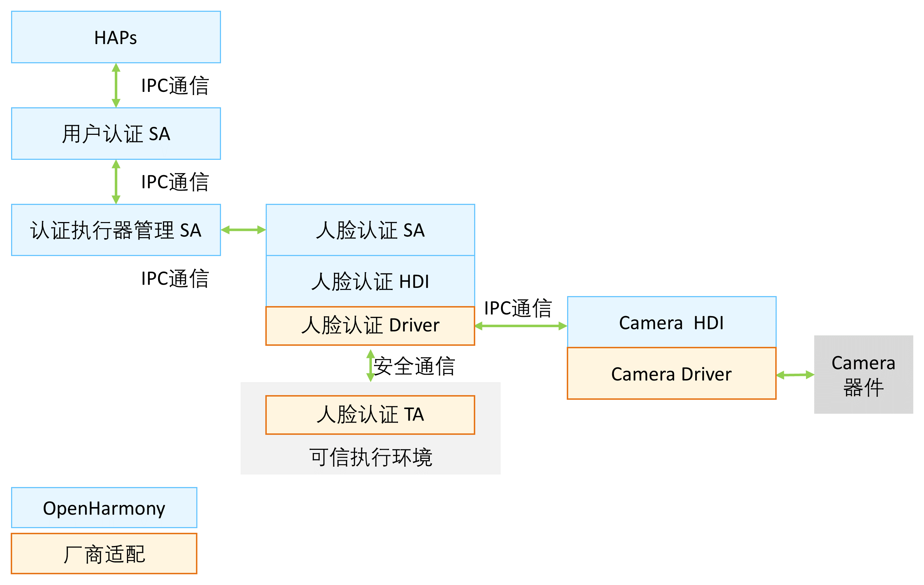Click the 可信执行环境 label
This screenshot has width=924, height=585.
[x=371, y=457]
